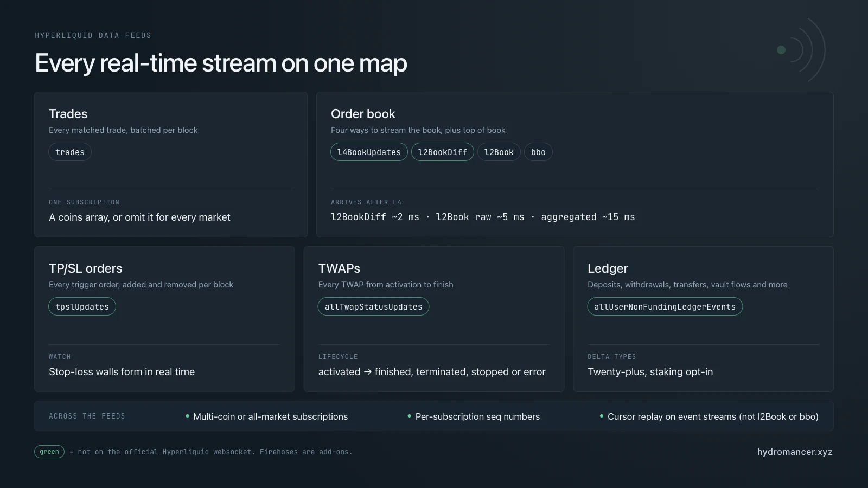Image resolution: width=868 pixels, height=488 pixels.
Task: Click 'Cursor replay on event streams' bullet
Action: 709,416
